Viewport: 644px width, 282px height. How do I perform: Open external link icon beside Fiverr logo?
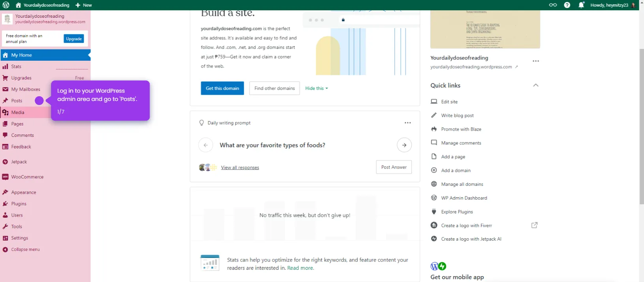[534, 225]
